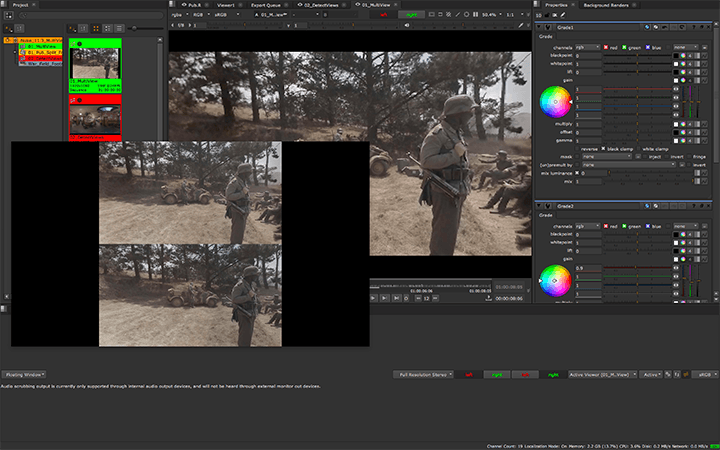
Task: Toggle Grade1 gain red channel eye icon
Action: 675,89
